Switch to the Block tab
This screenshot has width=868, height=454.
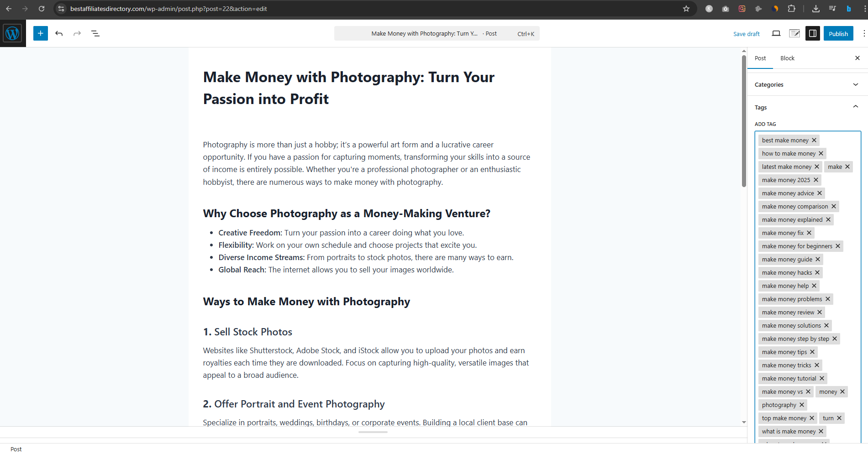point(787,58)
